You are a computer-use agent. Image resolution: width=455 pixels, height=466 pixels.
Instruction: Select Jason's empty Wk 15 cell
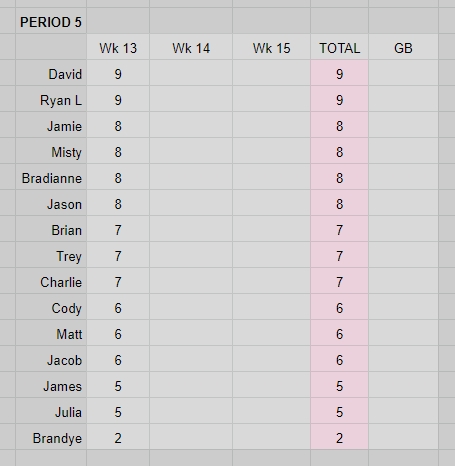(272, 203)
